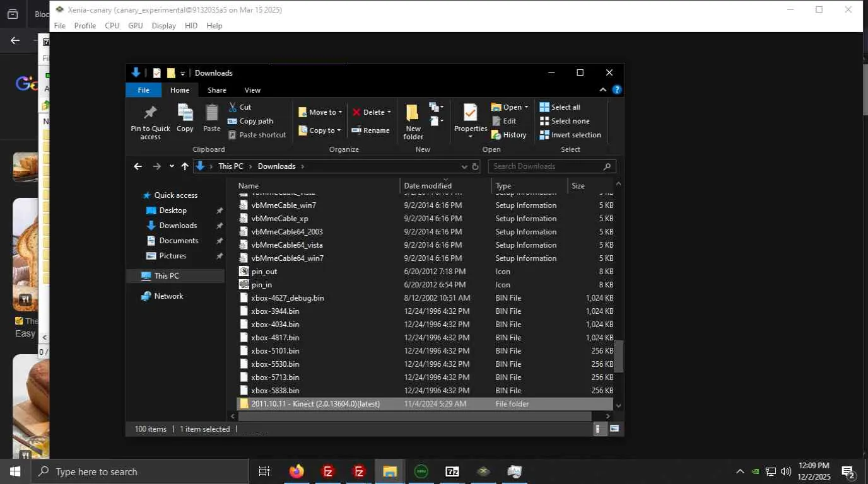Viewport: 868px width, 484px height.
Task: Refresh the Downloads folder view
Action: (x=475, y=166)
